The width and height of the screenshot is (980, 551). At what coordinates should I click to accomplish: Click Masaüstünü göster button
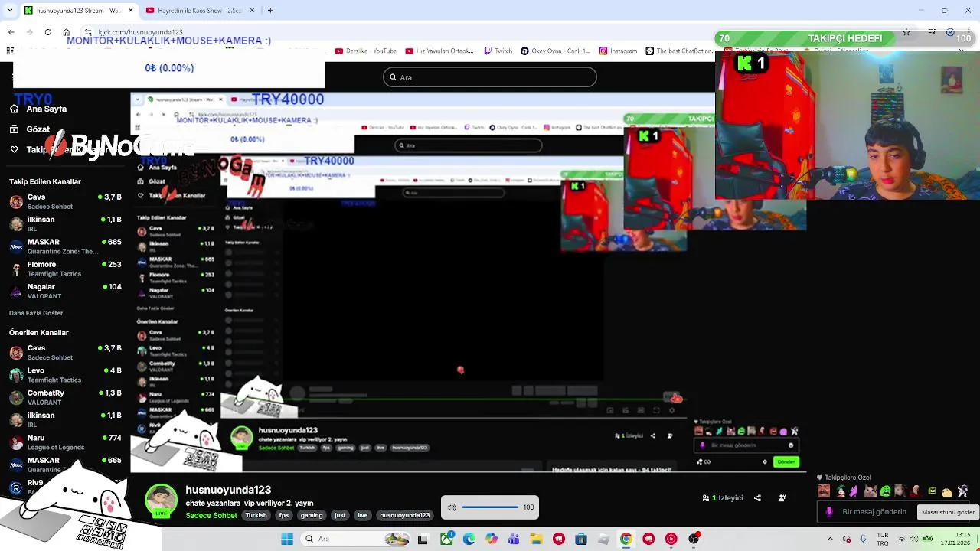click(948, 512)
